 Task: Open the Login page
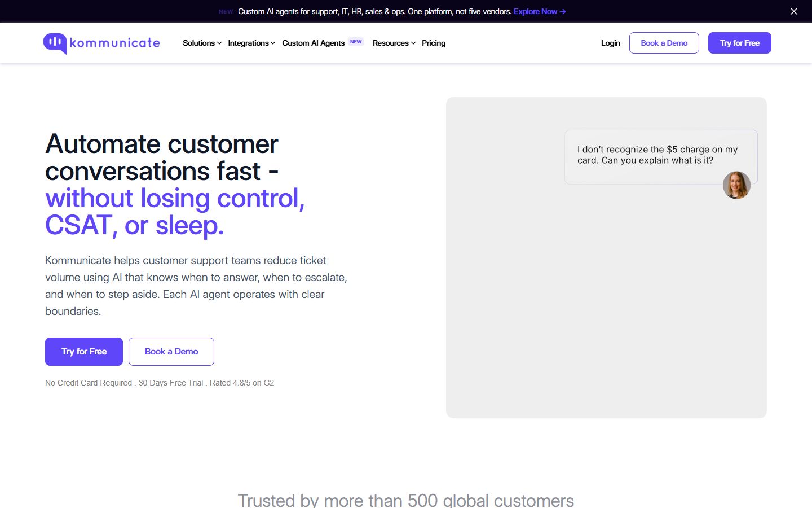click(x=610, y=43)
